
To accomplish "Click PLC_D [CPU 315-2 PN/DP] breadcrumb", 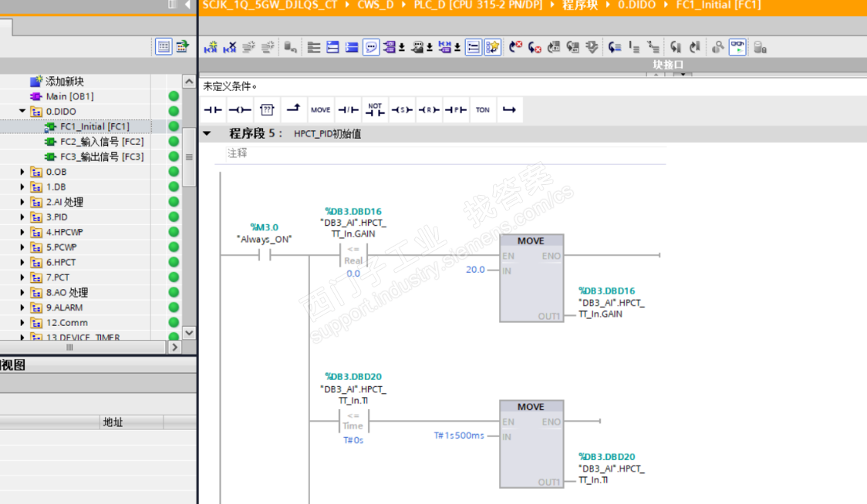I will (x=478, y=5).
